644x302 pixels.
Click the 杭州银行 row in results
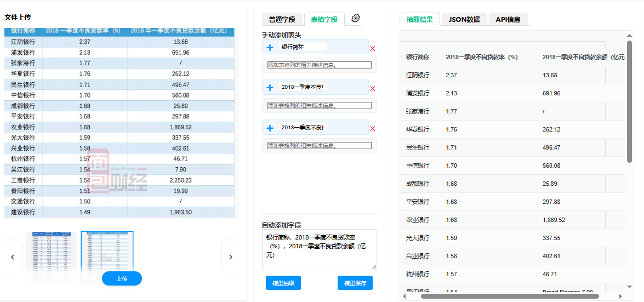pyautogui.click(x=514, y=274)
